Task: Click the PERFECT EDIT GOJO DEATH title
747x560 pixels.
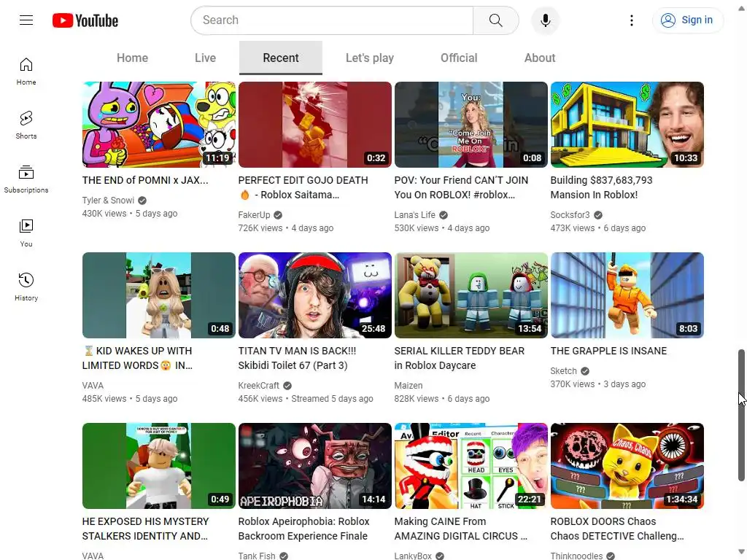Action: coord(303,187)
